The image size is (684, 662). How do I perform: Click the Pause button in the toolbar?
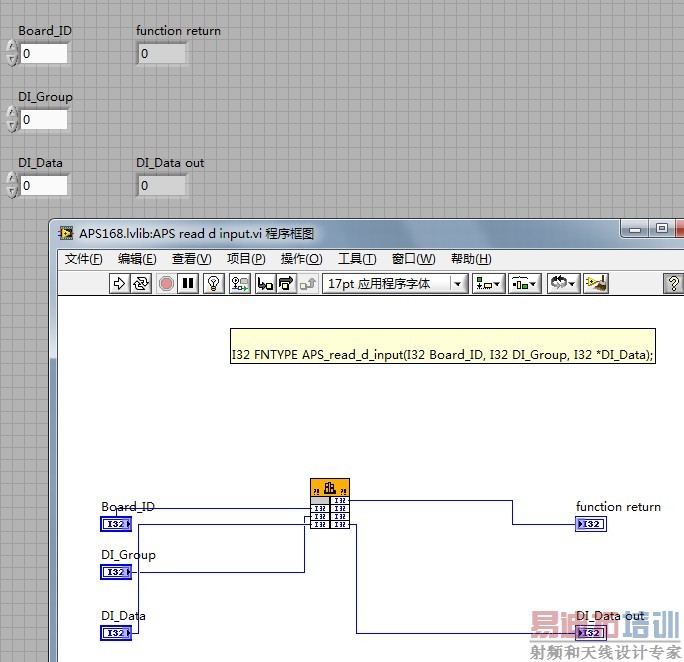pyautogui.click(x=188, y=283)
